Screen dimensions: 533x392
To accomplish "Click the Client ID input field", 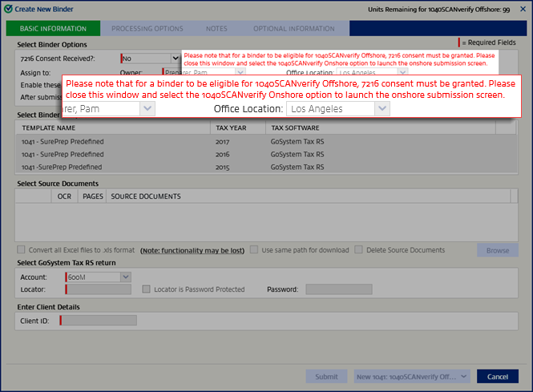I will click(98, 321).
